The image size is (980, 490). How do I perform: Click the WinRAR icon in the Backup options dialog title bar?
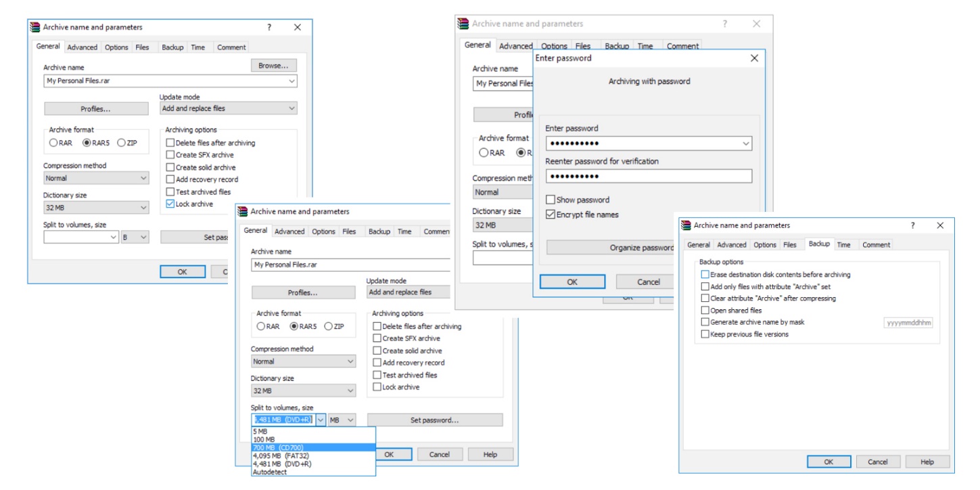[x=686, y=225]
